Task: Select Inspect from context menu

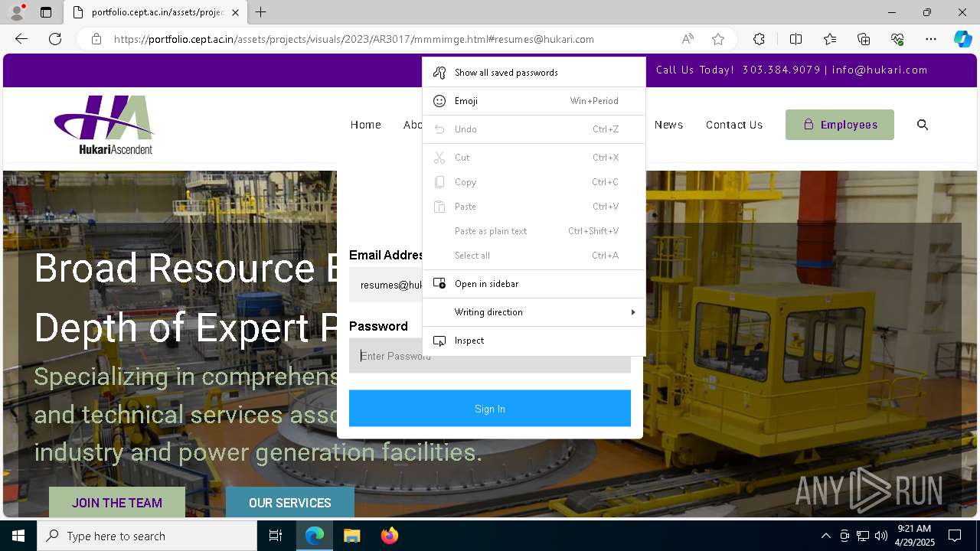Action: pos(534,341)
